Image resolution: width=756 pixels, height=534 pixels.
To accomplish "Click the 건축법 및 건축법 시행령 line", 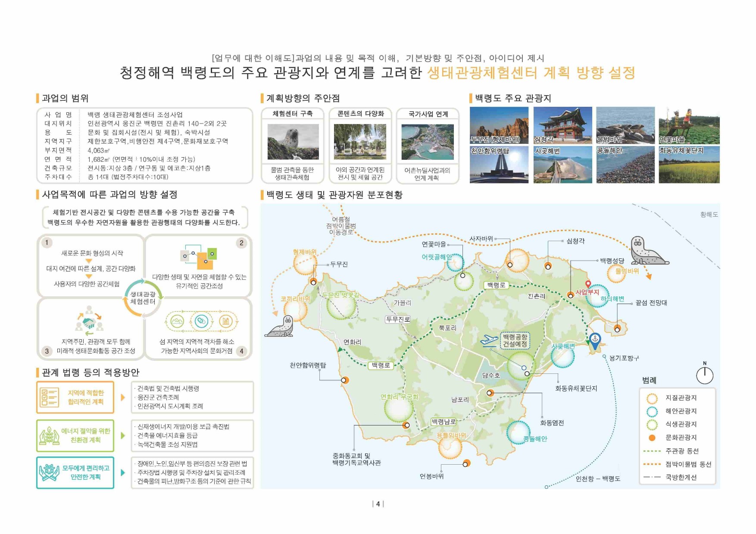I will click(x=168, y=388).
